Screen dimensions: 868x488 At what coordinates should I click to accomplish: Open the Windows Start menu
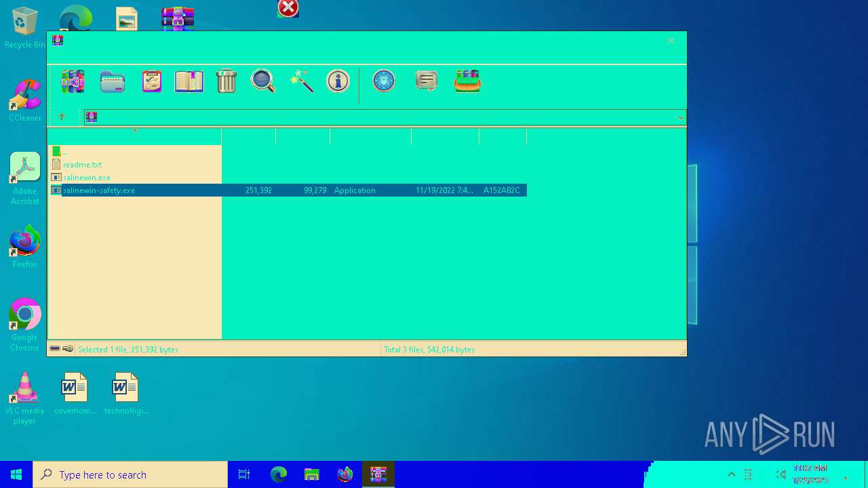[x=16, y=474]
